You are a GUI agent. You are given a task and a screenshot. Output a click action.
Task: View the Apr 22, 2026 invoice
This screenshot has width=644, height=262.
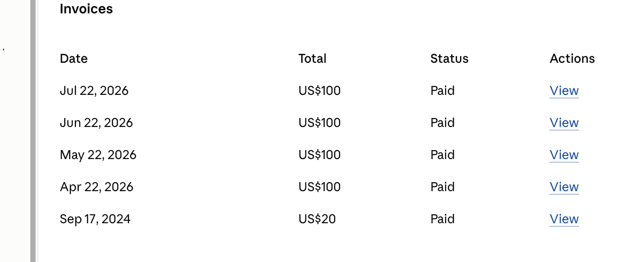[564, 187]
